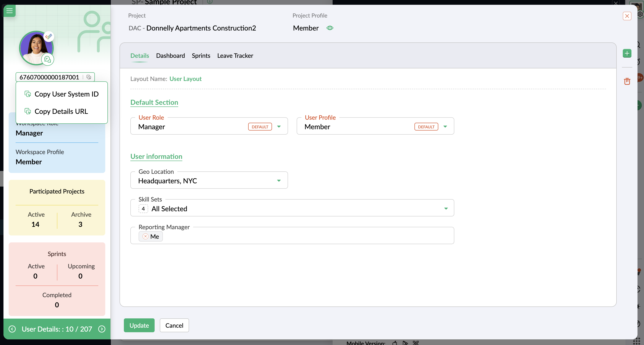This screenshot has width=644, height=345.
Task: Go to previous user details arrow
Action: click(x=12, y=329)
